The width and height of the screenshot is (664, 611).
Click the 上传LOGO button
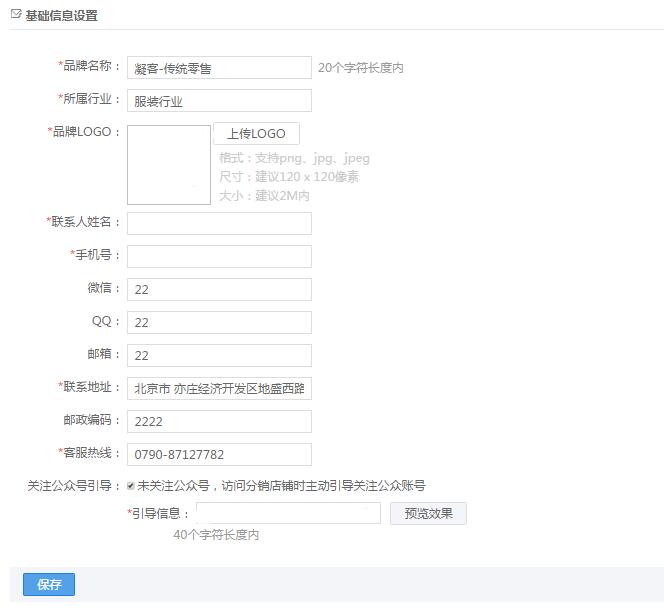click(256, 134)
